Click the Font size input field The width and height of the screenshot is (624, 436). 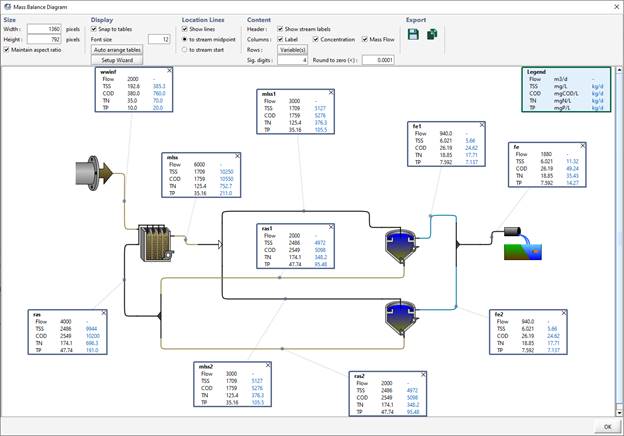point(159,39)
